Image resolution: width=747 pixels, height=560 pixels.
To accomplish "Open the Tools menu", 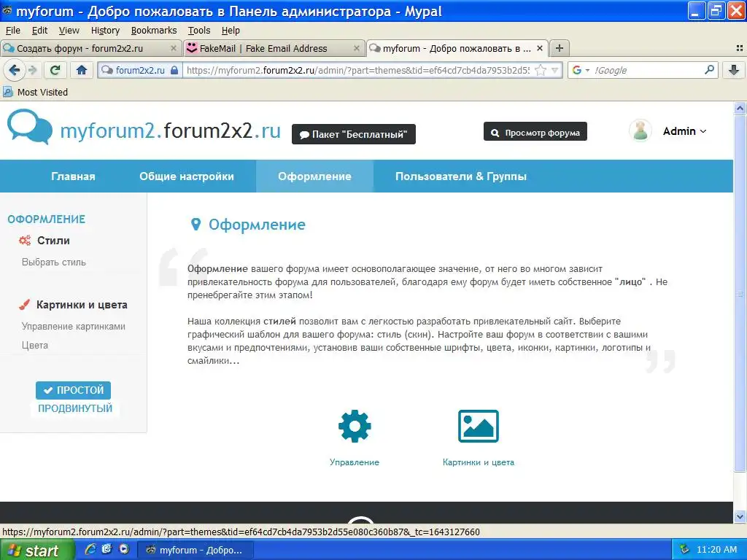I will pos(198,31).
